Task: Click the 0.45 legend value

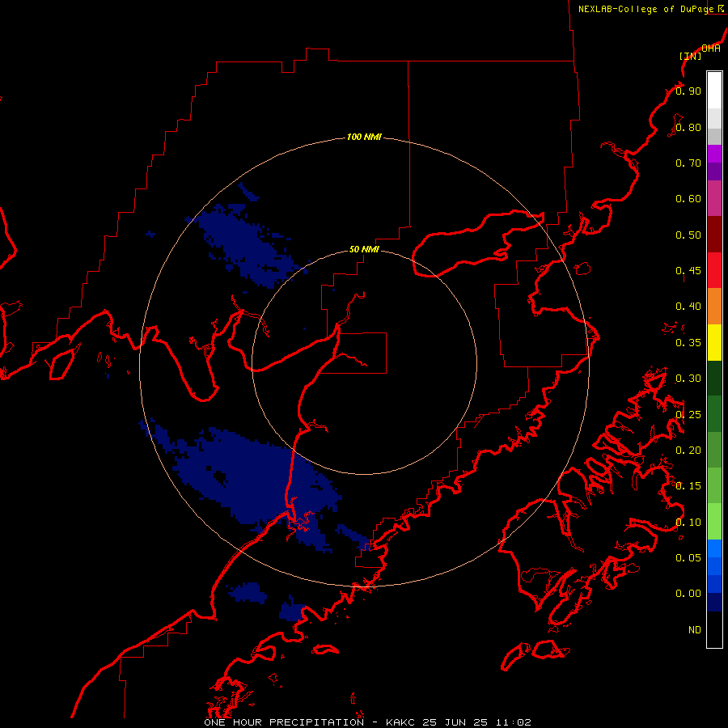Action: (688, 270)
